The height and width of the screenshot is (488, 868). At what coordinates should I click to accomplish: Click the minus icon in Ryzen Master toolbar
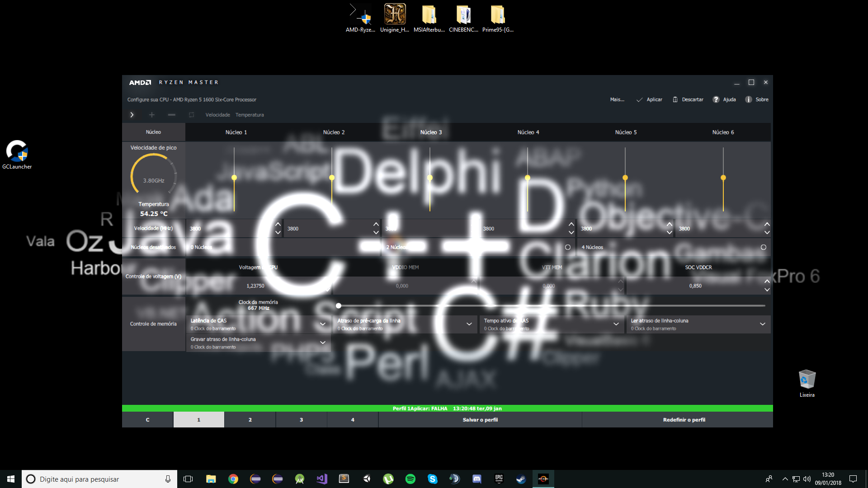[x=171, y=115]
